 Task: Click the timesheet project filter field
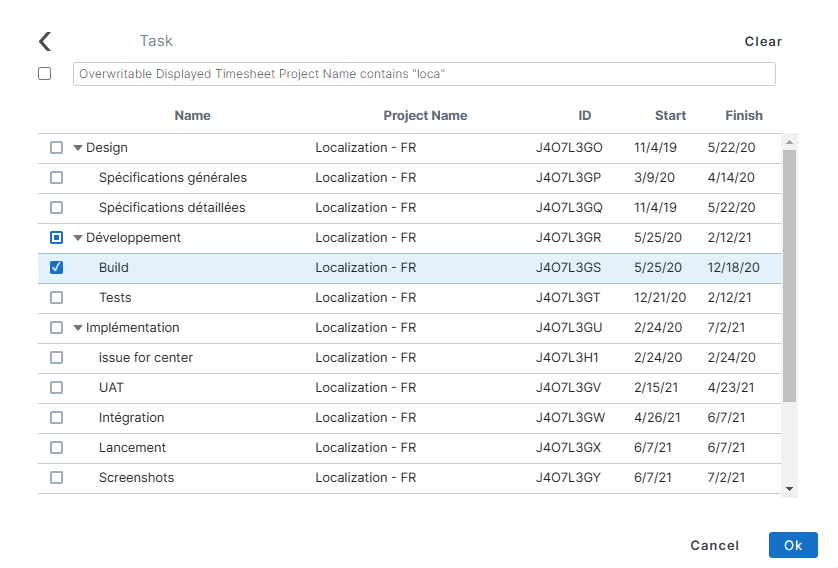(x=424, y=74)
